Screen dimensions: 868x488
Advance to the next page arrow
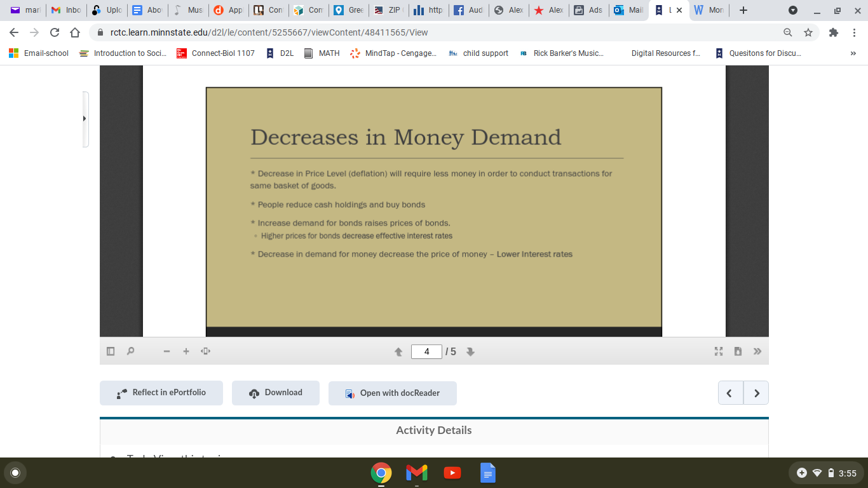pyautogui.click(x=471, y=351)
